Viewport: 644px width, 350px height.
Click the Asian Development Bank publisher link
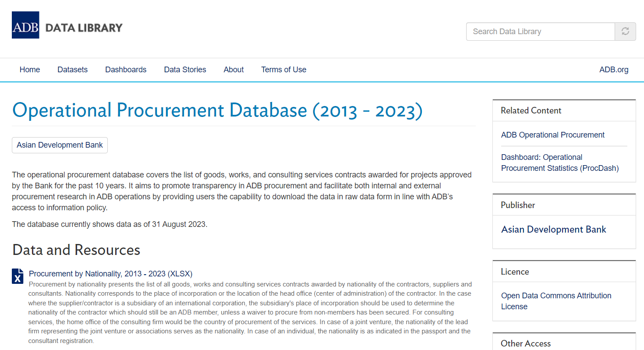554,230
